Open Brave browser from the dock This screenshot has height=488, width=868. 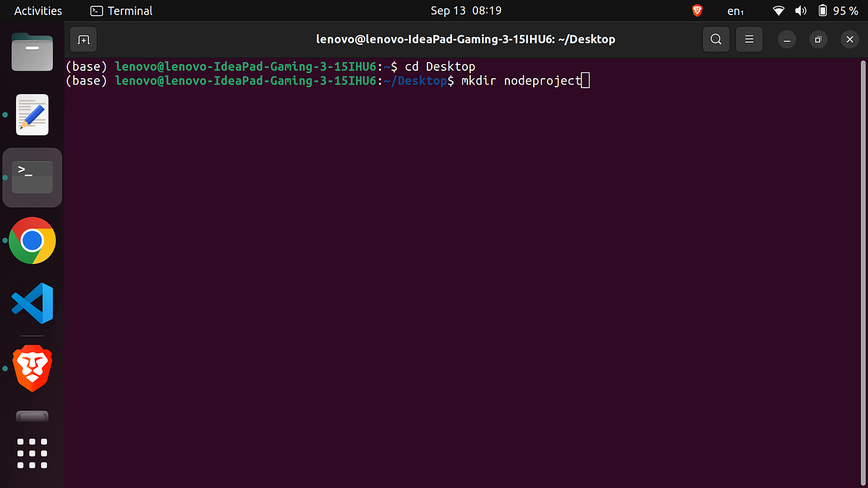[x=32, y=369]
